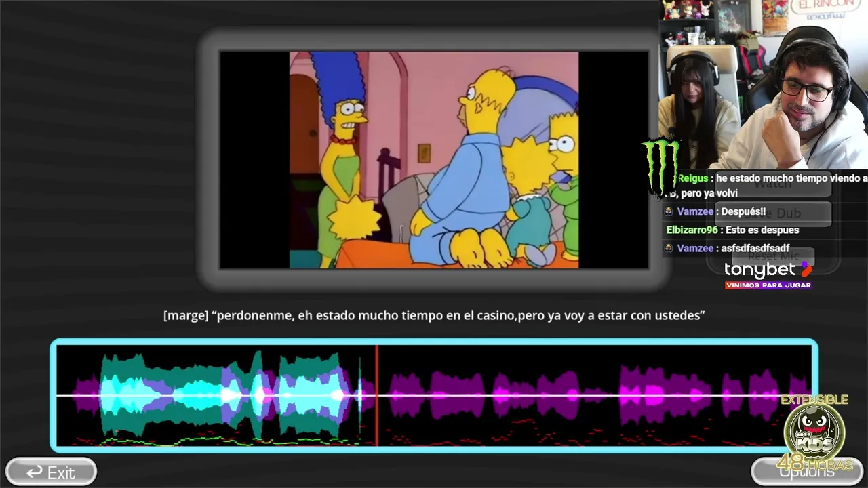
Task: Click the Marge subtitle line text
Action: point(434,315)
